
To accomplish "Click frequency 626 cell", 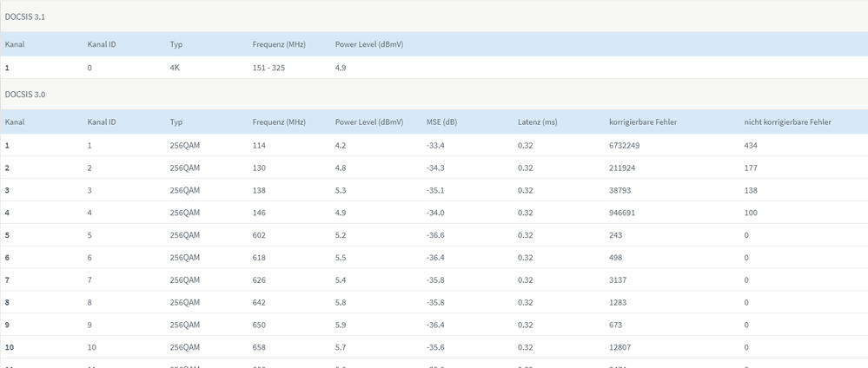I will coord(259,280).
